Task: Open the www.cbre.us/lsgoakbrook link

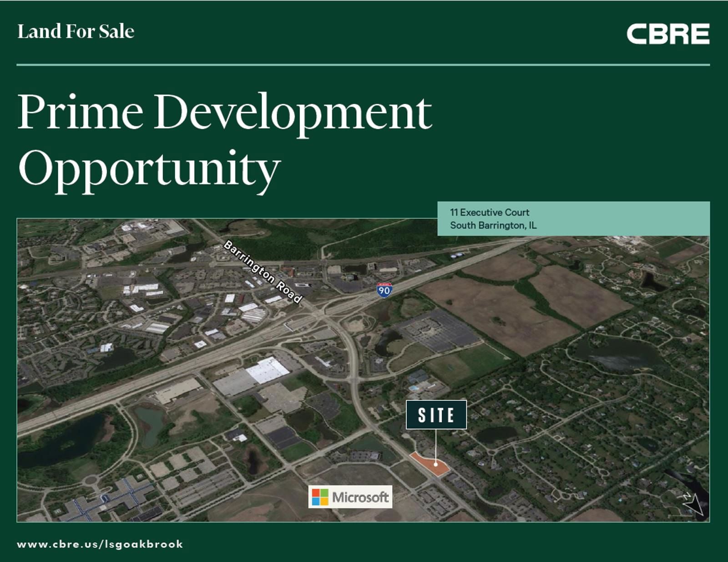Action: (x=100, y=544)
